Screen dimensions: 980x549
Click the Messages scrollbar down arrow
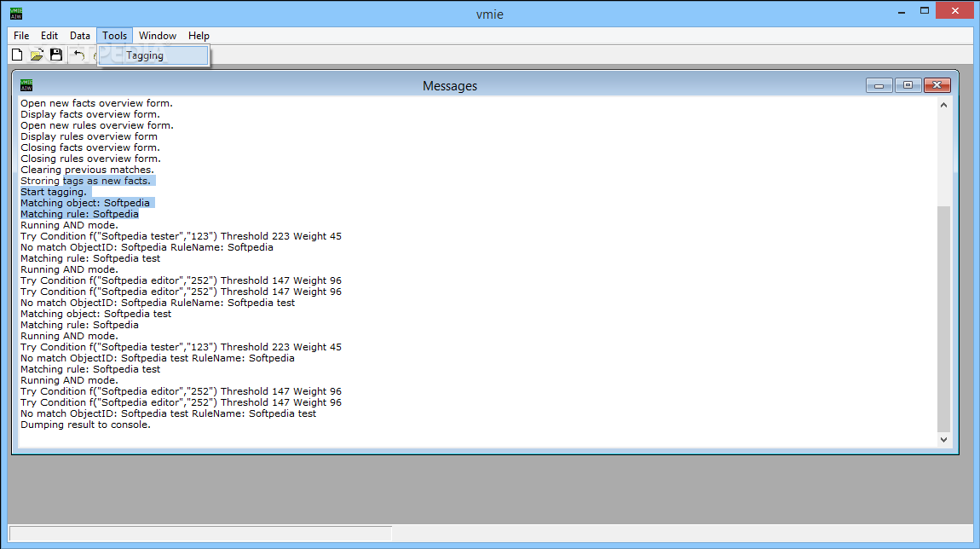(x=943, y=440)
